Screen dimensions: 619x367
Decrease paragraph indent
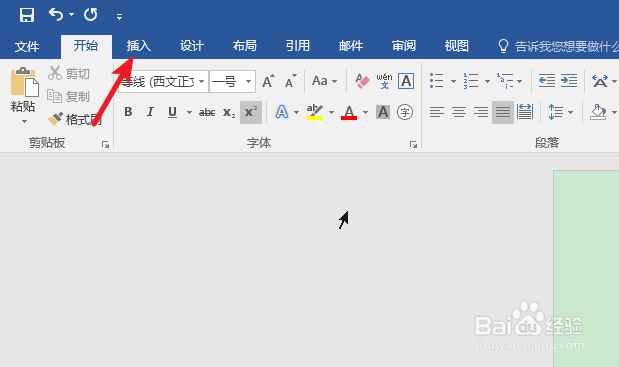click(547, 81)
